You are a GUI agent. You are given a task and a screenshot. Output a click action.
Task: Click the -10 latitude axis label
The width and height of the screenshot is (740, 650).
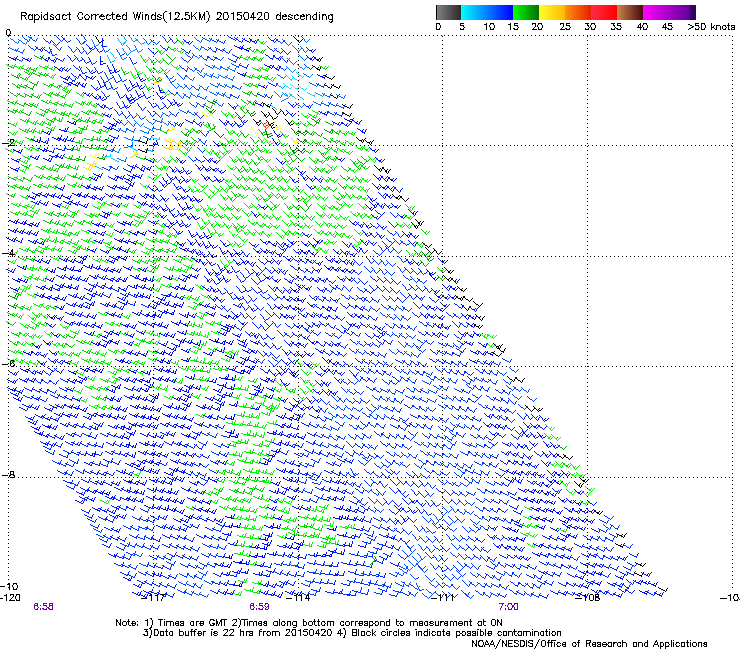tap(9, 586)
